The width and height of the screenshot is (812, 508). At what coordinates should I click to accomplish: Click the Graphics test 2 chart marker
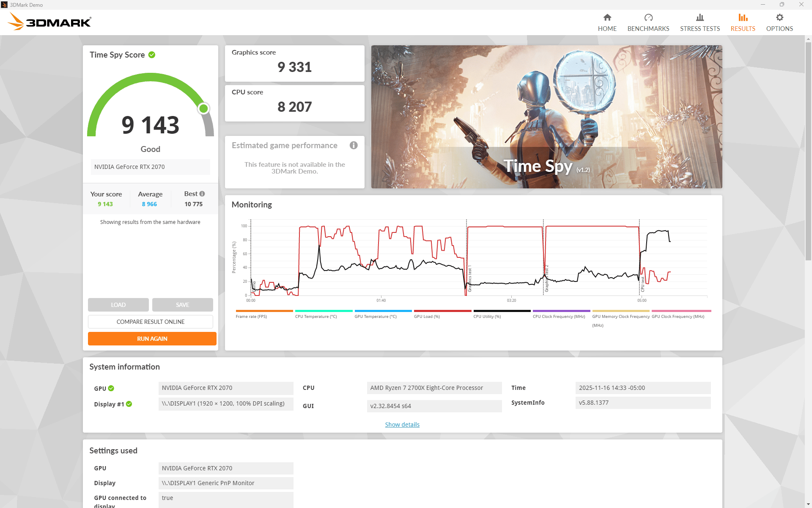pyautogui.click(x=546, y=279)
